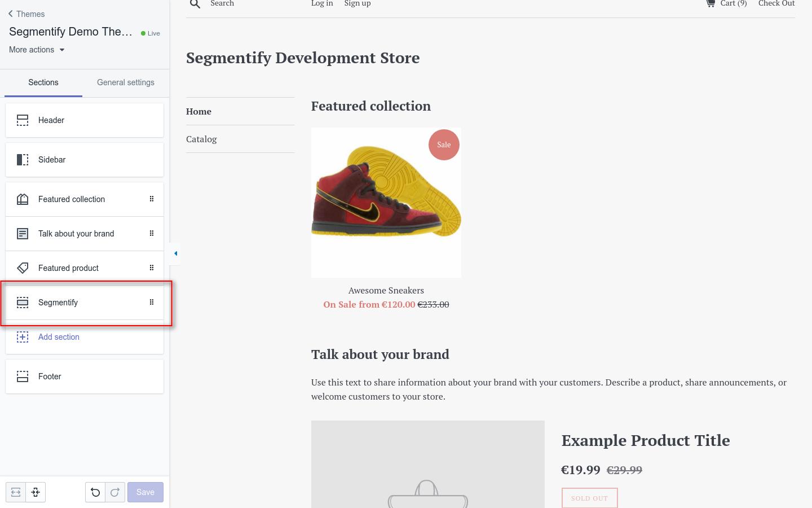812x508 pixels.
Task: Click the drag handle for Segmentify
Action: (152, 302)
